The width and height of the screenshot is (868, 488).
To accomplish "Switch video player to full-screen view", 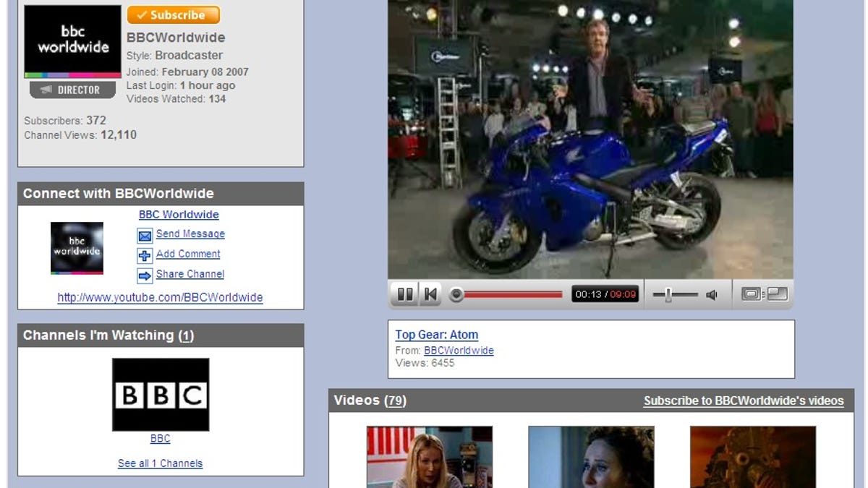I will 776,294.
